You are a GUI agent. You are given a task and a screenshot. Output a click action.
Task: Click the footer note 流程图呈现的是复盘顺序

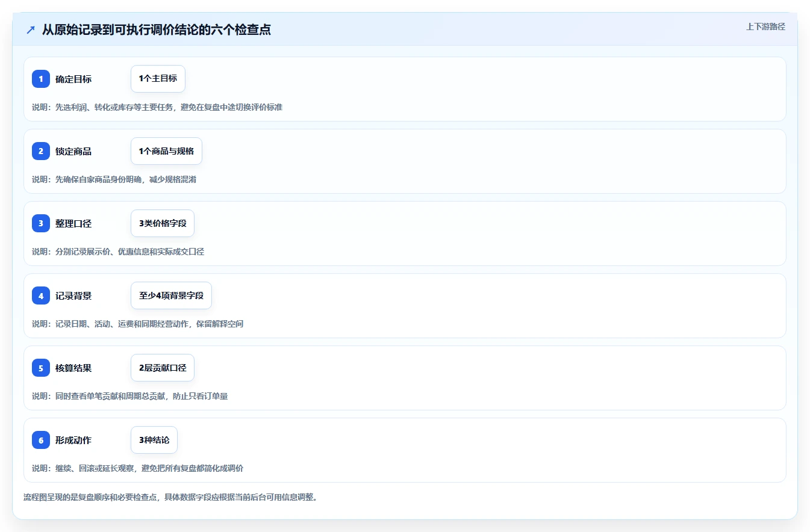170,497
